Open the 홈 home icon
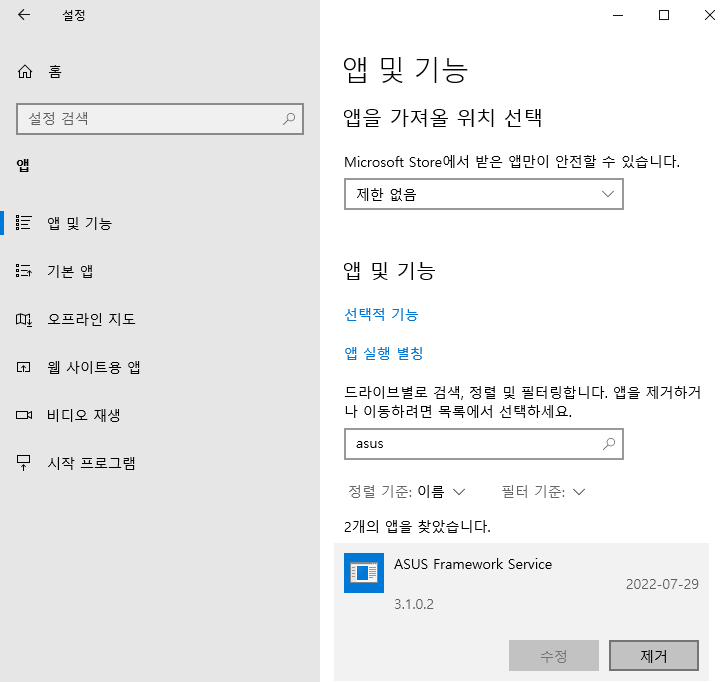Screen dimensions: 728x682 [25, 71]
